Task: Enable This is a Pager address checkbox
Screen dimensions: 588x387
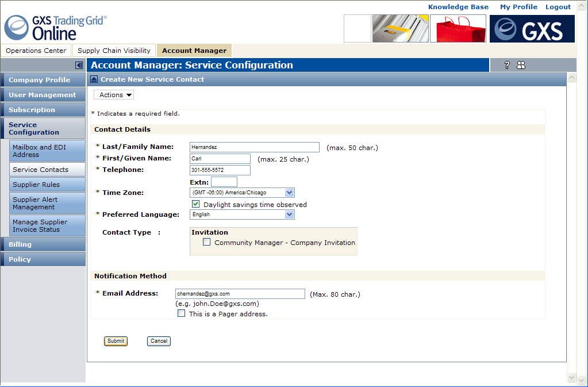Action: 182,313
